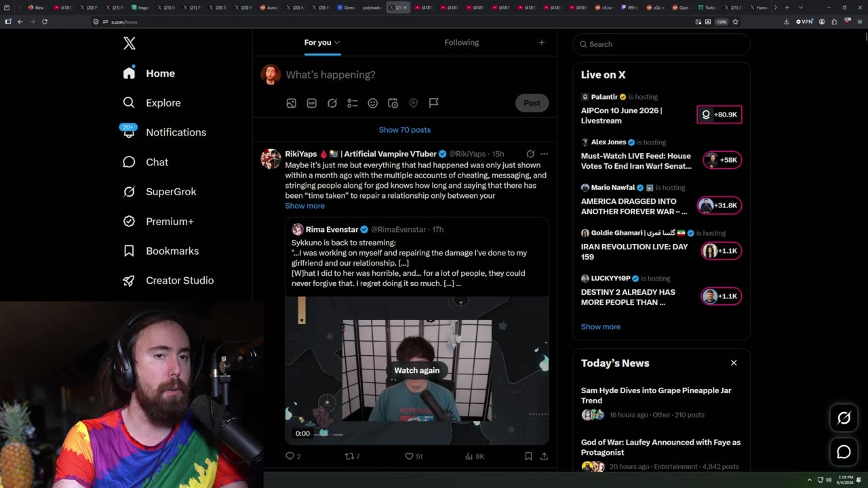Open Chat in the sidebar

tap(145, 162)
